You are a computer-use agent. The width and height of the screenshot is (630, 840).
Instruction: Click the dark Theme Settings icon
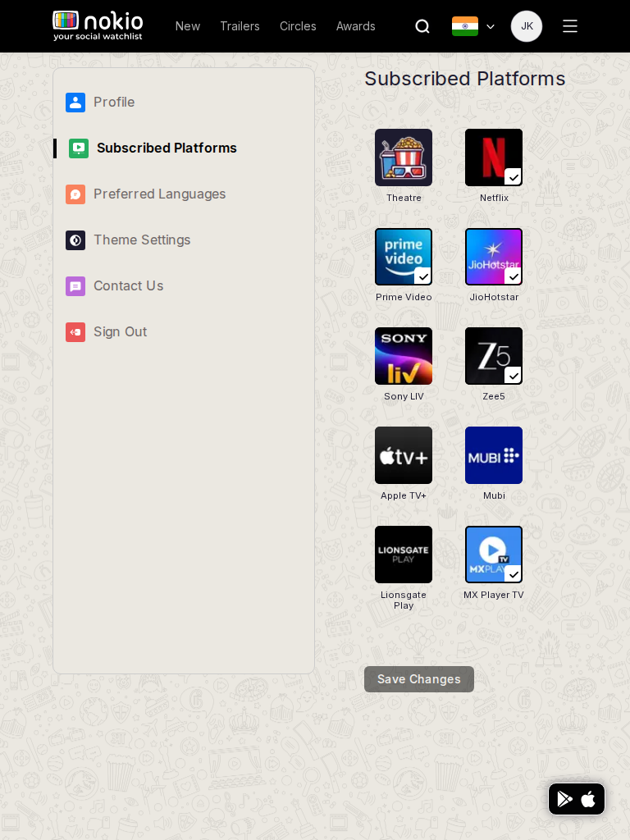75,240
